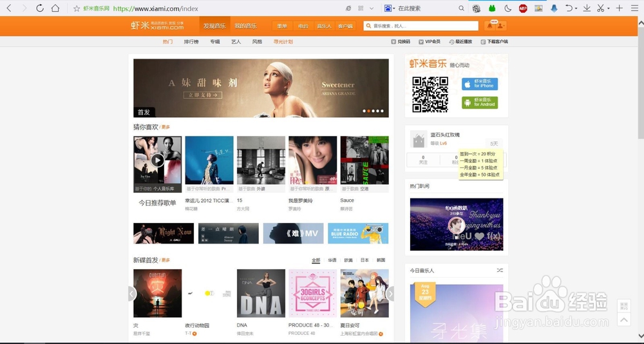Go forward with the browser forward arrow
Viewport: 644px width, 344px height.
click(24, 8)
